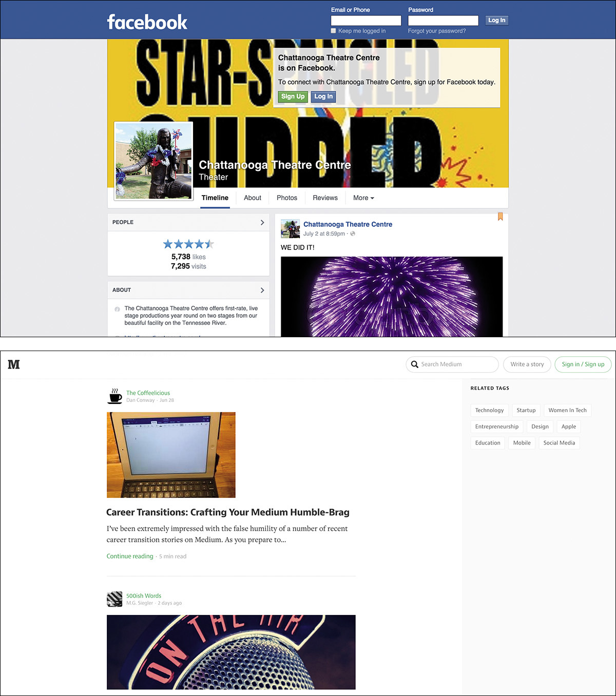Image resolution: width=616 pixels, height=696 pixels.
Task: Expand the More dropdown tab
Action: coord(363,198)
